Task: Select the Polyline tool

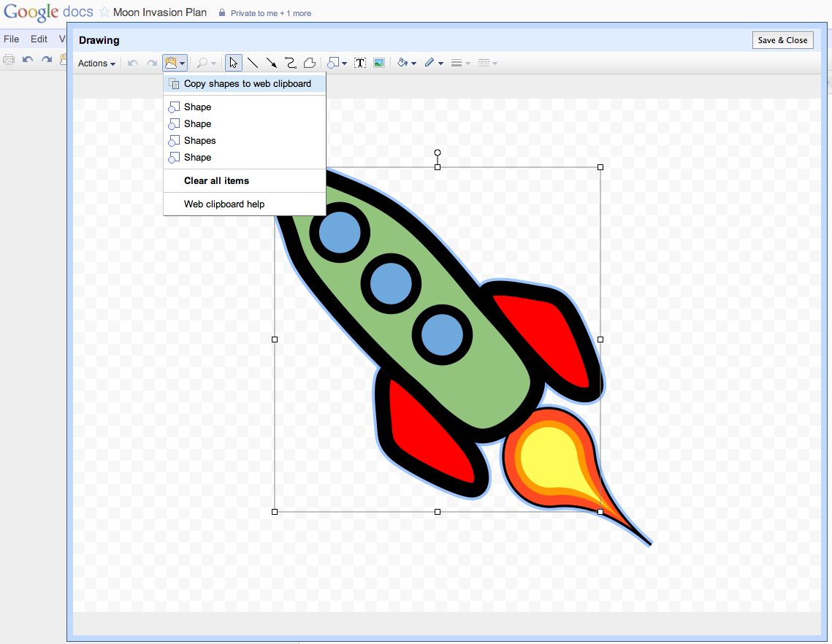Action: click(x=309, y=63)
